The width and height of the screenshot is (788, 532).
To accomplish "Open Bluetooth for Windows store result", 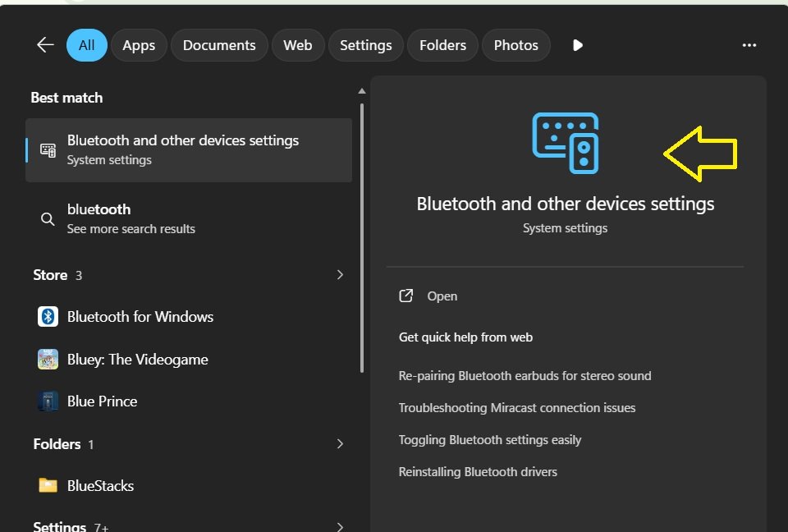I will pos(189,316).
